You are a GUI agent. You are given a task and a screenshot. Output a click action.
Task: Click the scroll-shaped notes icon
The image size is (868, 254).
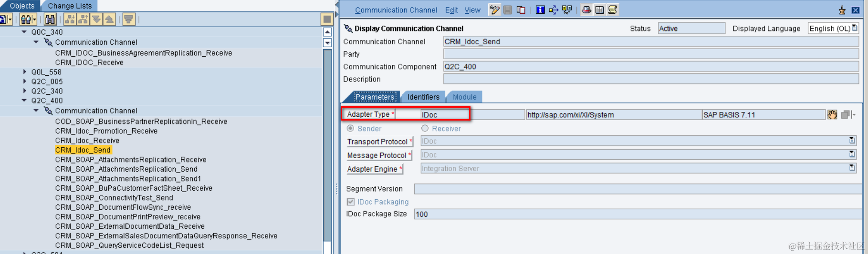pyautogui.click(x=613, y=10)
